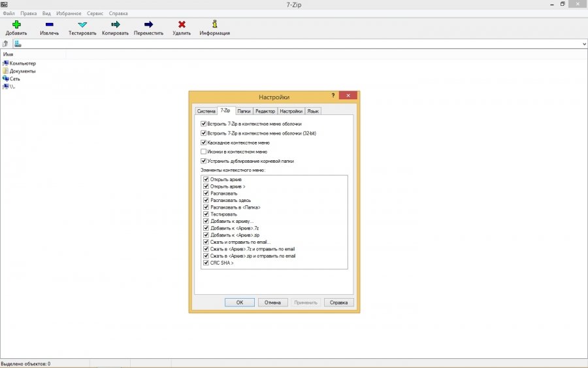Enable Иконки в контекстном меню
Viewport: 588px width, 368px height.
tap(204, 152)
